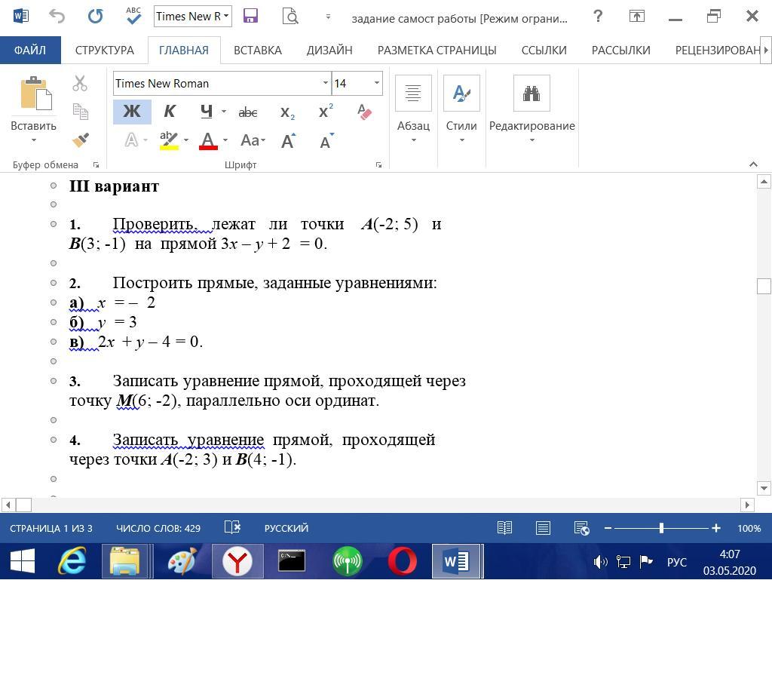Select the Format Painter brush
This screenshot has height=700, width=772.
[x=80, y=140]
